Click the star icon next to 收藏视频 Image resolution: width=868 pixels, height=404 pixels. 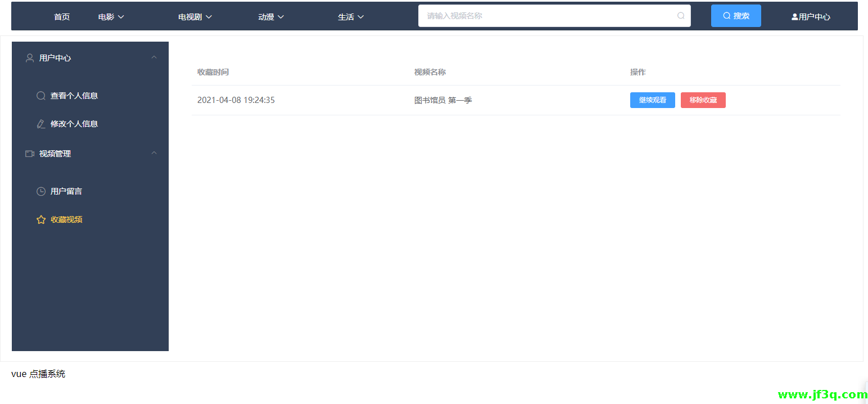pos(41,219)
